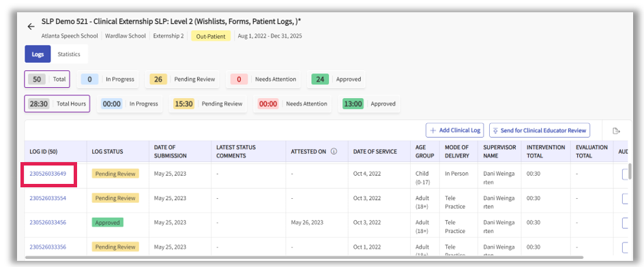The width and height of the screenshot is (644, 267).
Task: Tick the checkbox for log 230526033456
Action: 626,223
